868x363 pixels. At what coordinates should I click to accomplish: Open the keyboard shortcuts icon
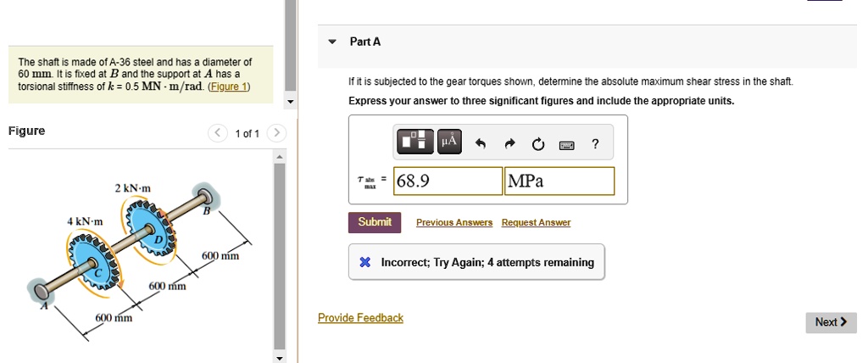point(566,145)
